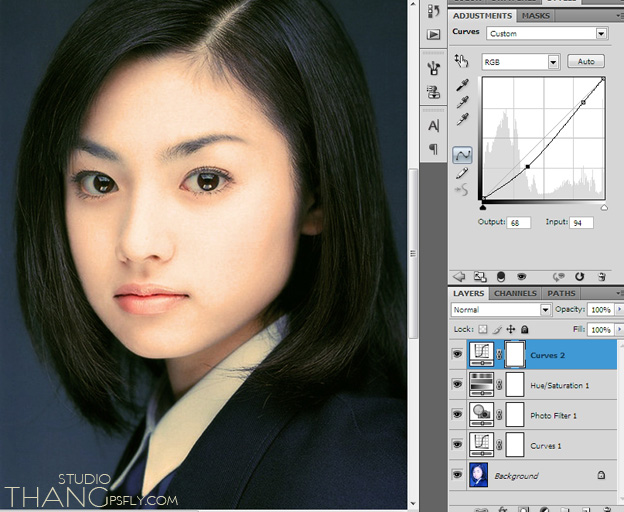Viewport: 624px width, 512px height.
Task: Click the Background layer lock icon
Action: point(601,475)
